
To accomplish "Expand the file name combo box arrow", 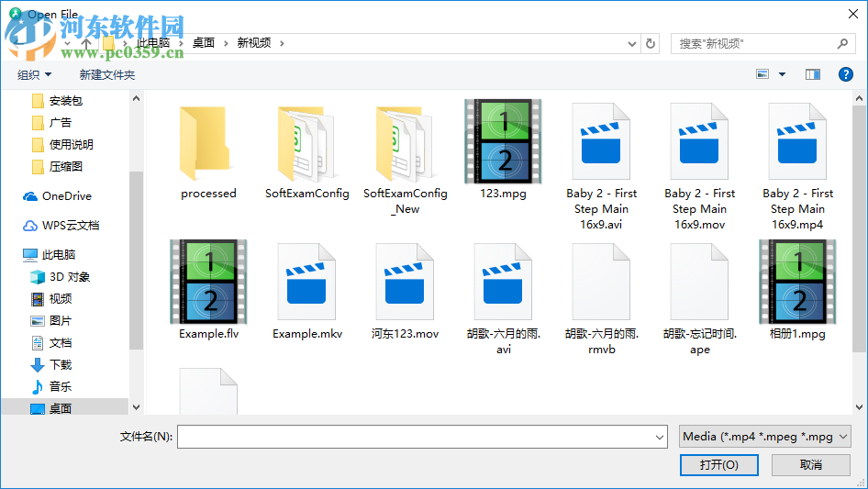I will point(660,437).
